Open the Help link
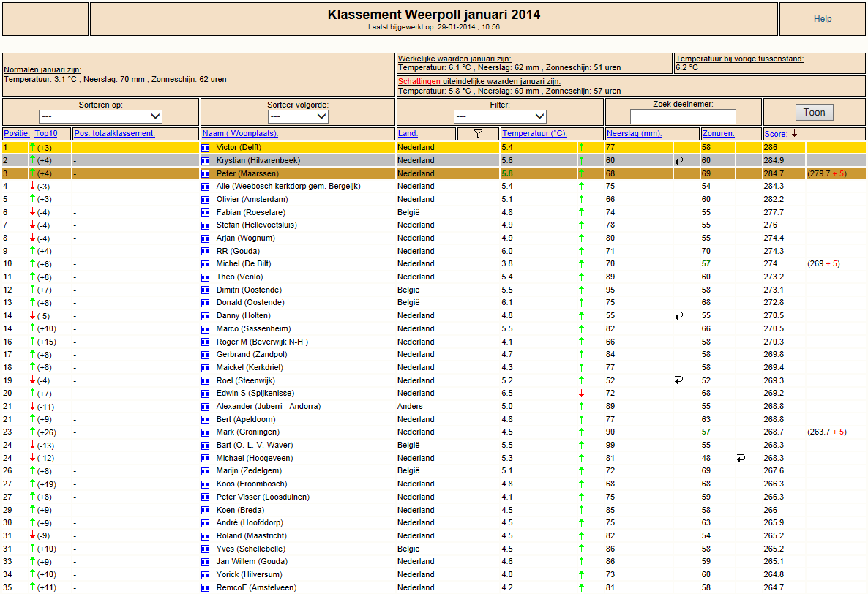Image resolution: width=868 pixels, height=594 pixels. click(x=823, y=19)
